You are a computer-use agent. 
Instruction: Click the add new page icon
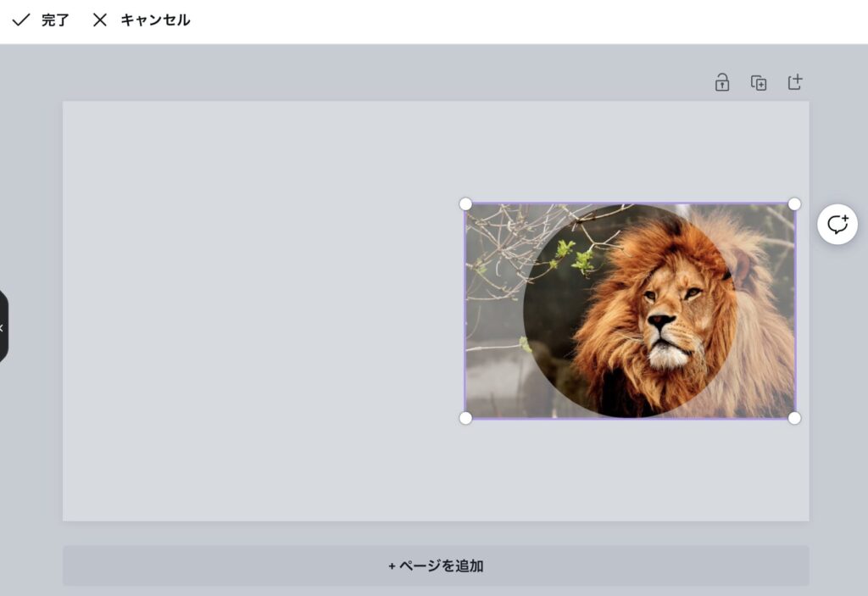795,82
